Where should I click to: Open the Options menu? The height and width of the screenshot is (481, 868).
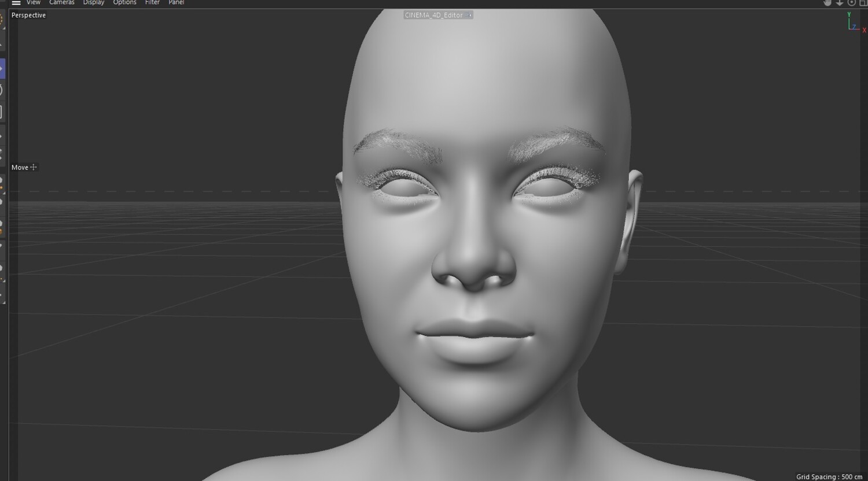pos(125,3)
